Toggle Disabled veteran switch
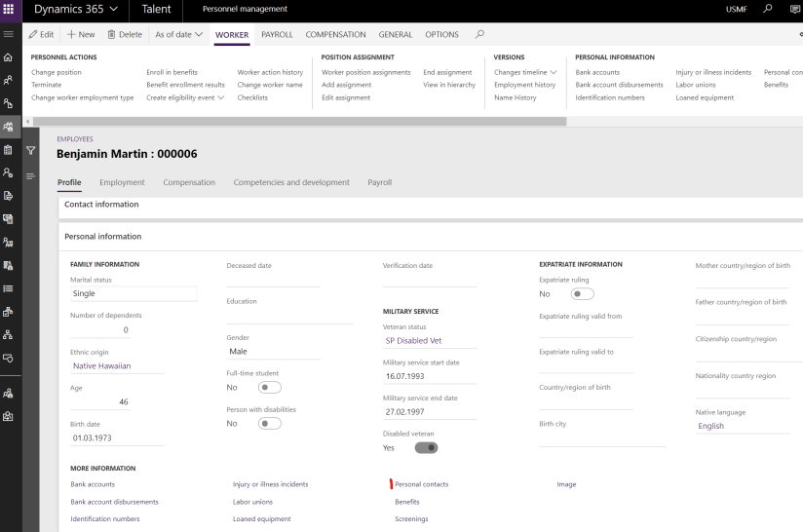The width and height of the screenshot is (803, 532). 426,448
